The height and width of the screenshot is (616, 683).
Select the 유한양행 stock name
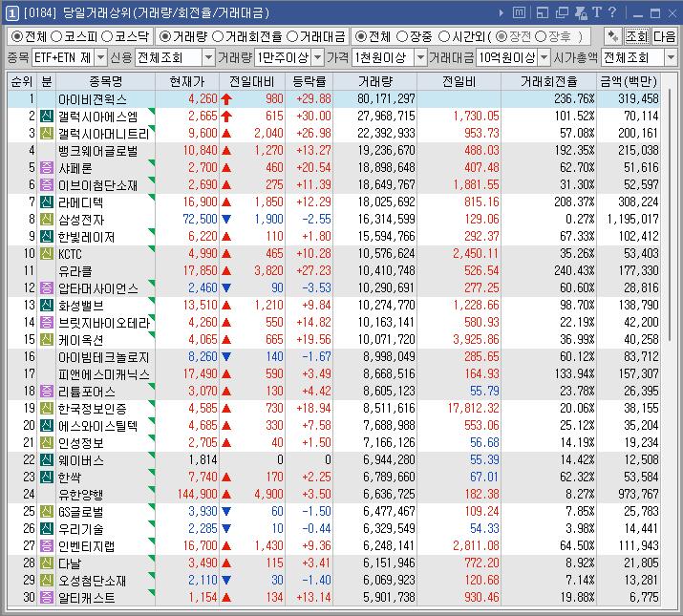coord(81,495)
